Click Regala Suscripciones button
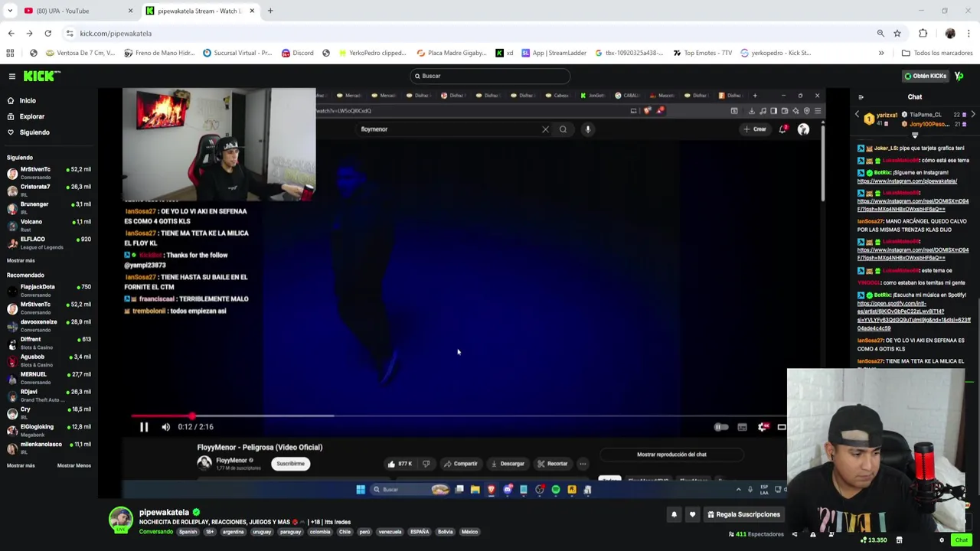The width and height of the screenshot is (980, 551). coord(744,514)
